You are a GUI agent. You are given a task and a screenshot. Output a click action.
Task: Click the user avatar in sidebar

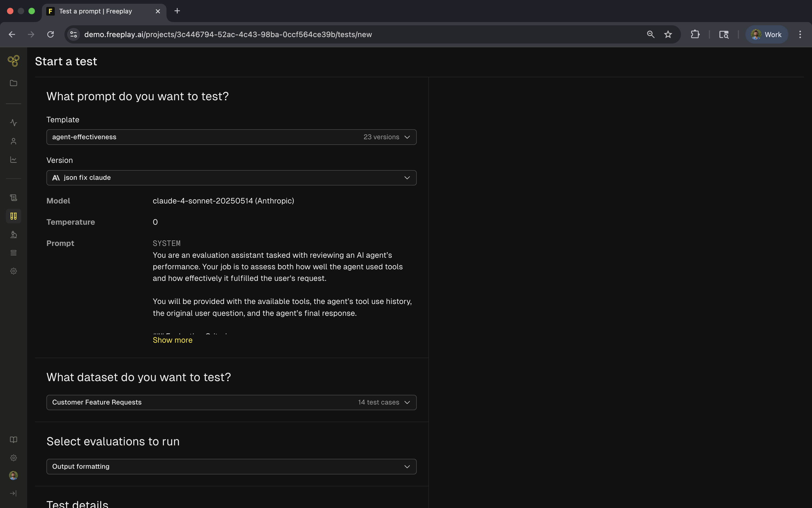coord(13,475)
